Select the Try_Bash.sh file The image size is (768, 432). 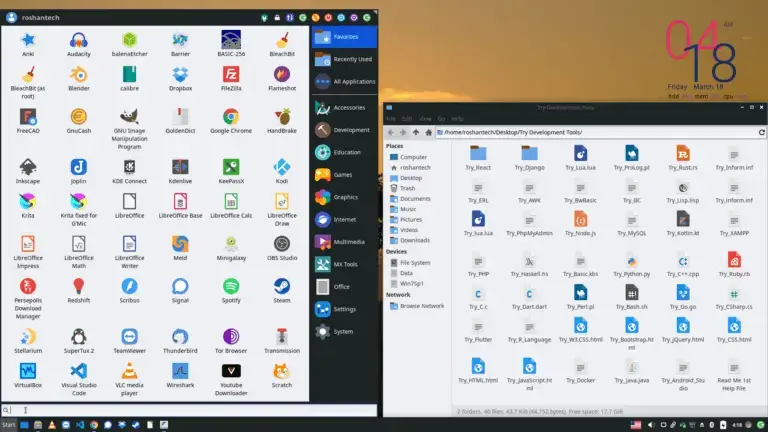tap(632, 297)
